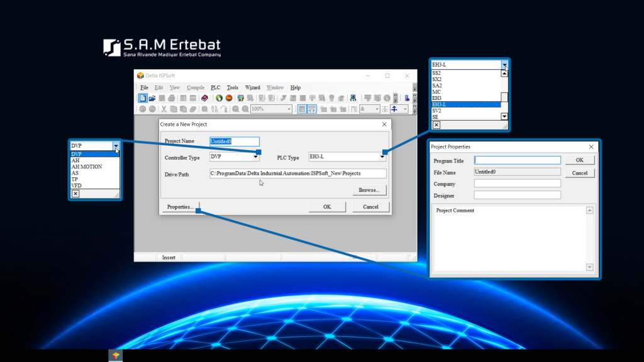This screenshot has width=644, height=362.
Task: Toggle the second highlighted view-layout button
Action: pos(312,109)
